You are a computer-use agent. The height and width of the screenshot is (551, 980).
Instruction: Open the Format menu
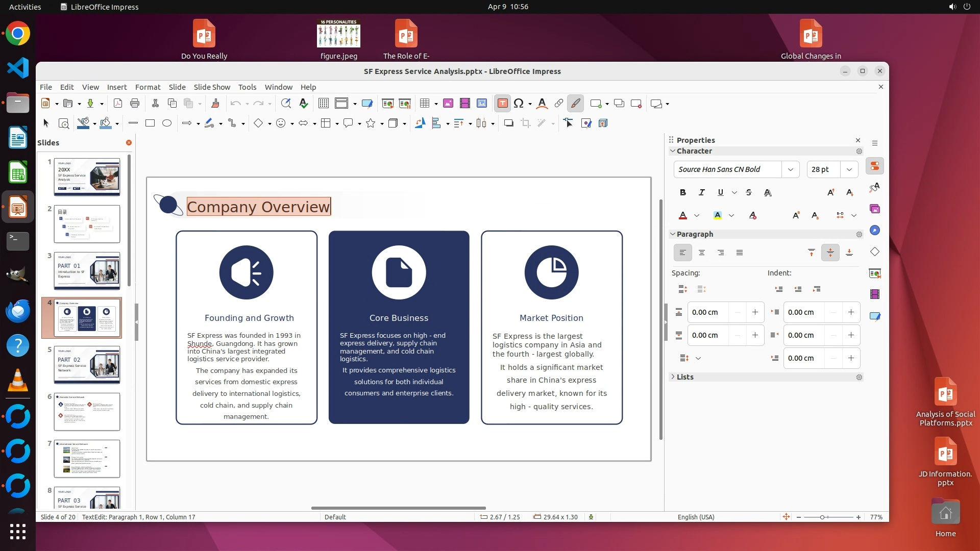148,87
